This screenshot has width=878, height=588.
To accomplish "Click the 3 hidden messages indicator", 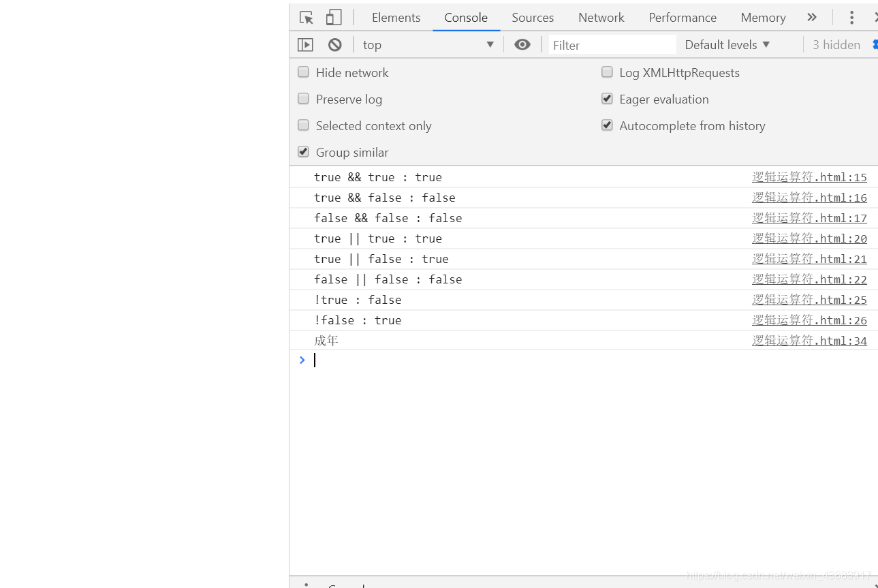I will tap(836, 45).
